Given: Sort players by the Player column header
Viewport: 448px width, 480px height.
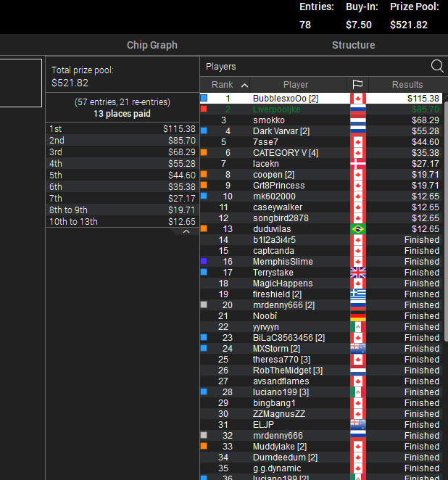Looking at the screenshot, I should (x=296, y=85).
